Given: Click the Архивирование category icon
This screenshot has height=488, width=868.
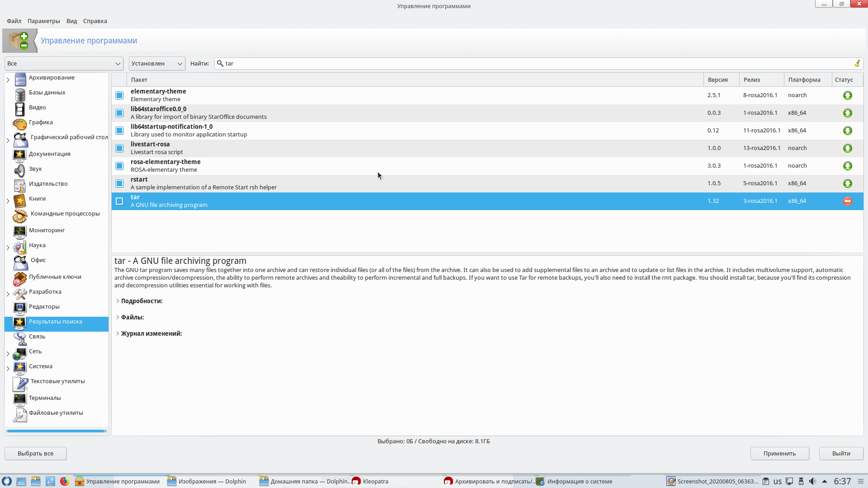Looking at the screenshot, I should (20, 80).
